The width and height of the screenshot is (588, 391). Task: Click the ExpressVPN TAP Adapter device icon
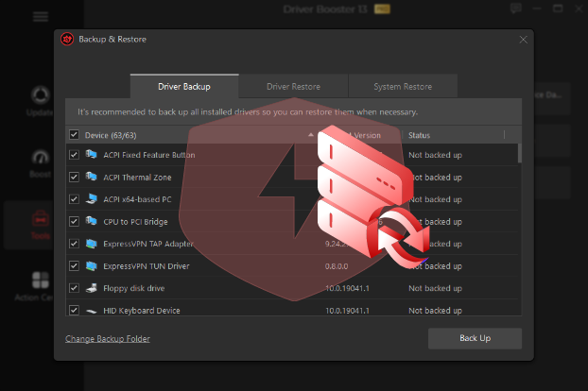tap(92, 243)
